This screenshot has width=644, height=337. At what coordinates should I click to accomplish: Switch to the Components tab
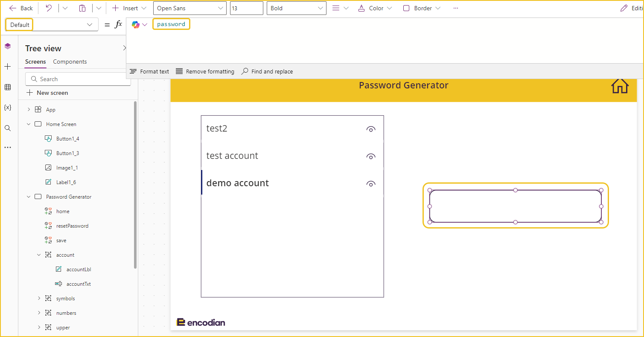pyautogui.click(x=70, y=62)
